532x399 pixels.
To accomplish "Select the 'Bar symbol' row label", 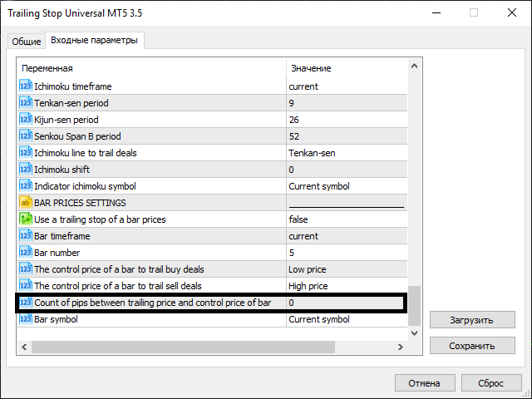I will 56,319.
